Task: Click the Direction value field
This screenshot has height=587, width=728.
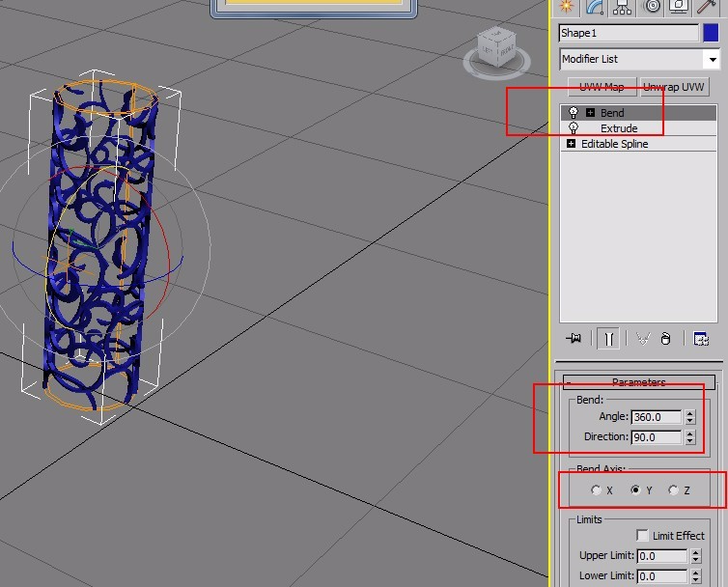Action: (656, 437)
